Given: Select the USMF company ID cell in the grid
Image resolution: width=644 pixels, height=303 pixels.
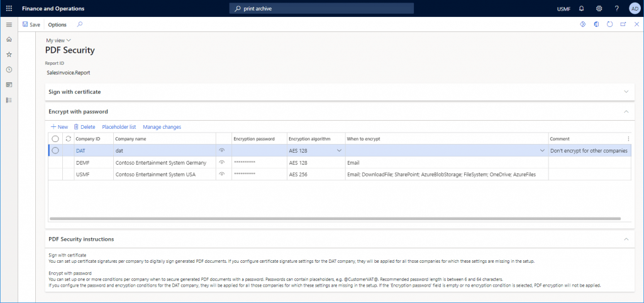Looking at the screenshot, I should [x=94, y=175].
